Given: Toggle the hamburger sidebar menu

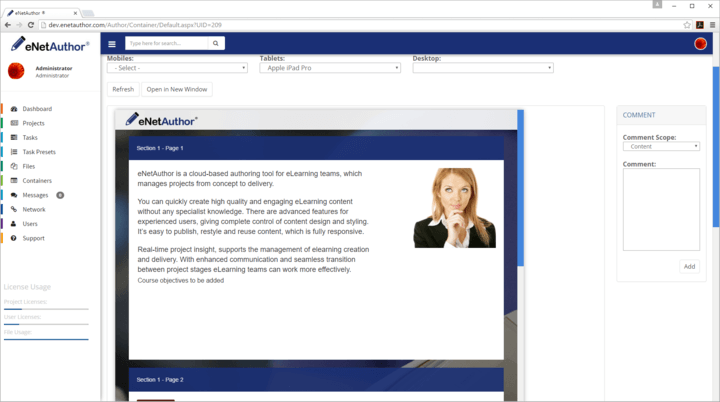Looking at the screenshot, I should pyautogui.click(x=112, y=44).
